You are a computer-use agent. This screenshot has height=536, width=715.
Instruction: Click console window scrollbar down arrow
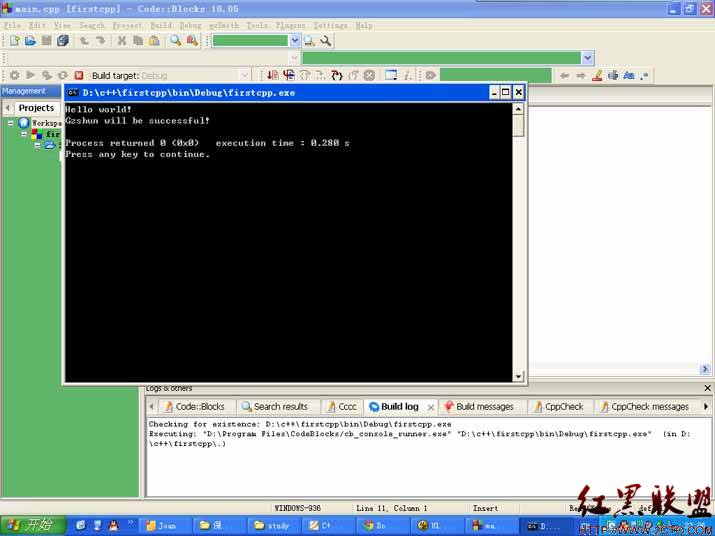[x=518, y=376]
